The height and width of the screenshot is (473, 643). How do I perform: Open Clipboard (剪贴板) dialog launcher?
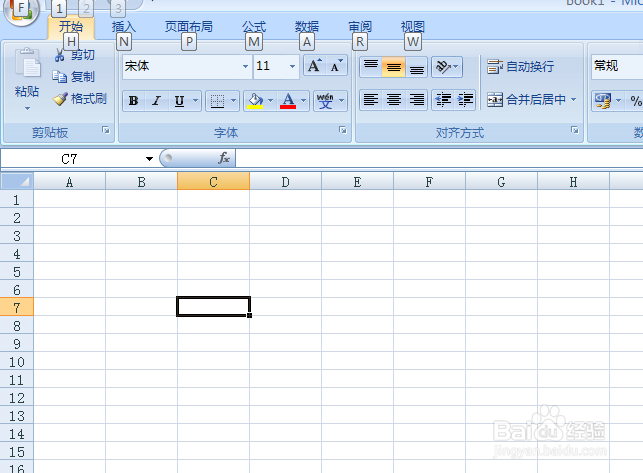[106, 130]
